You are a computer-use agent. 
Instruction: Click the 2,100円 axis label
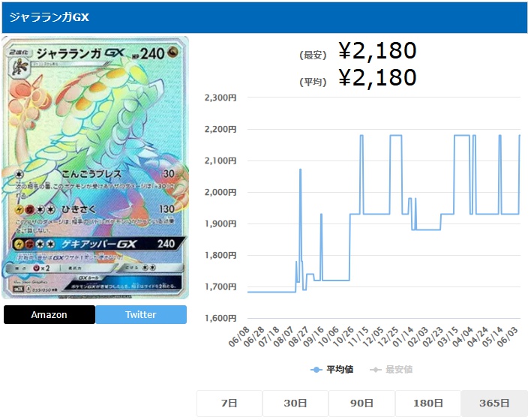[x=220, y=161]
